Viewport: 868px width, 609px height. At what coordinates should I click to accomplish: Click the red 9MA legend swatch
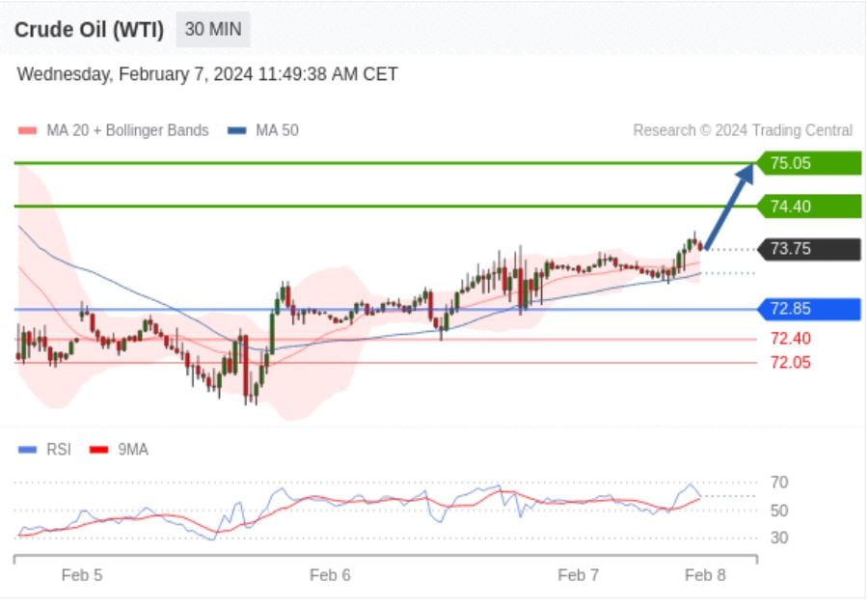(98, 450)
